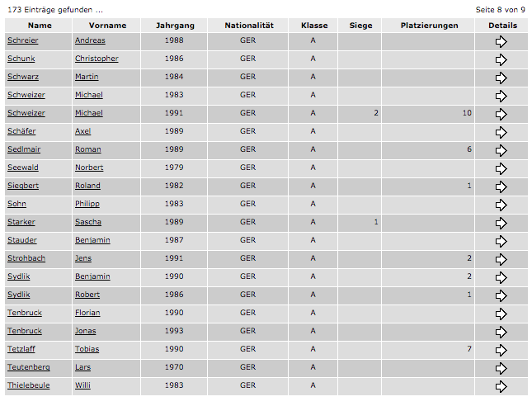Click details arrow for Axel Schäfer
The image size is (532, 406).
point(501,132)
